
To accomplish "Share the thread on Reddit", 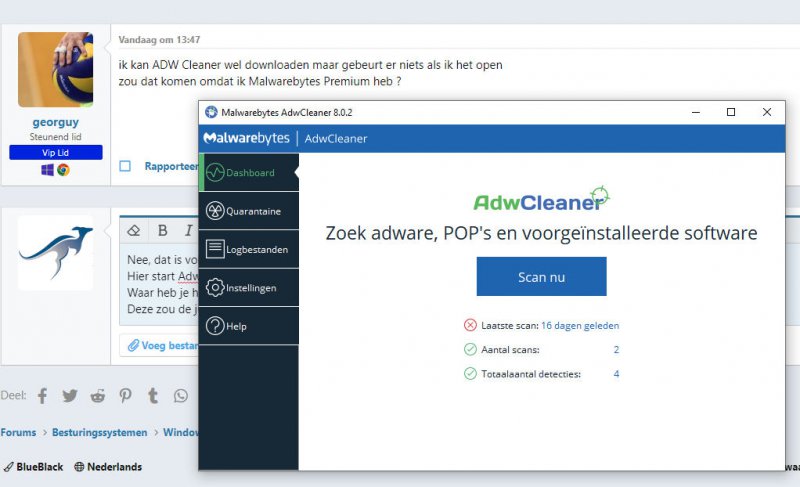I will point(97,395).
